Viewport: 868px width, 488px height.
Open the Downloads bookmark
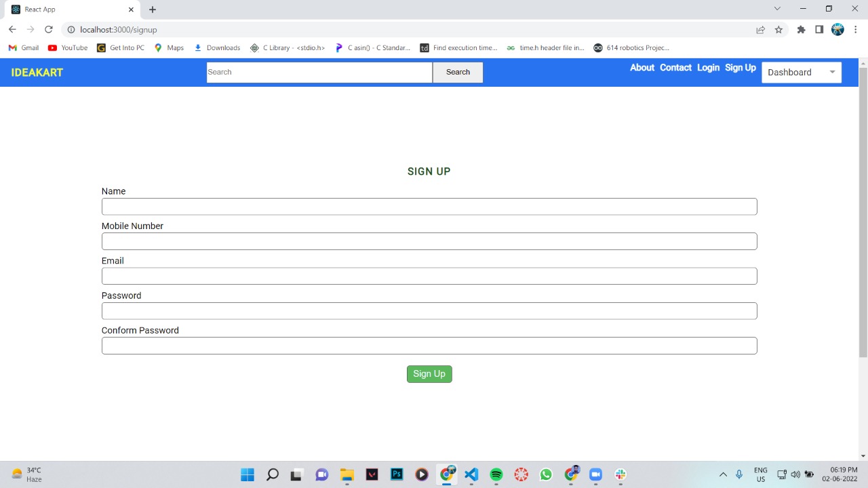tap(217, 47)
